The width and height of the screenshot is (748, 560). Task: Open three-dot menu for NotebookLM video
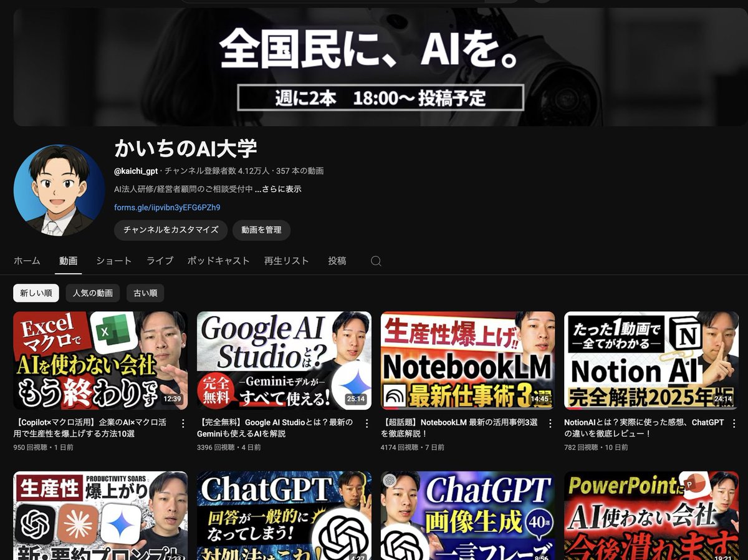click(x=550, y=423)
